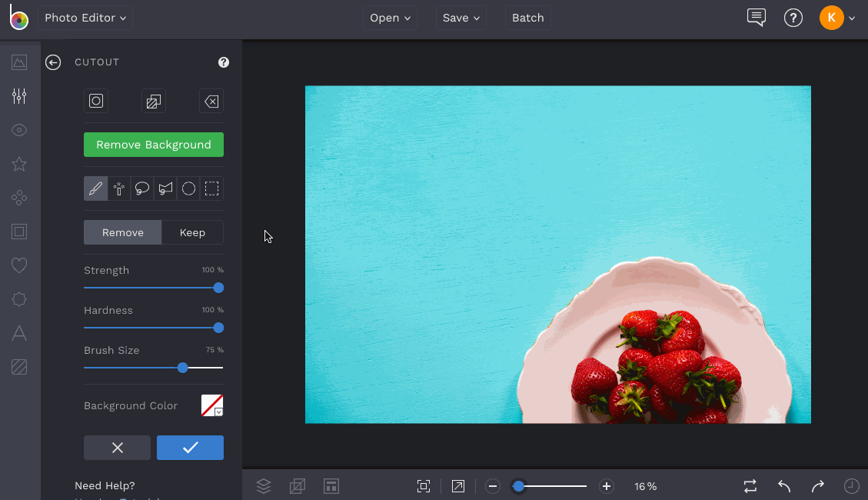Select the paint brush cutout tool
This screenshot has width=868, height=500.
pyautogui.click(x=95, y=188)
